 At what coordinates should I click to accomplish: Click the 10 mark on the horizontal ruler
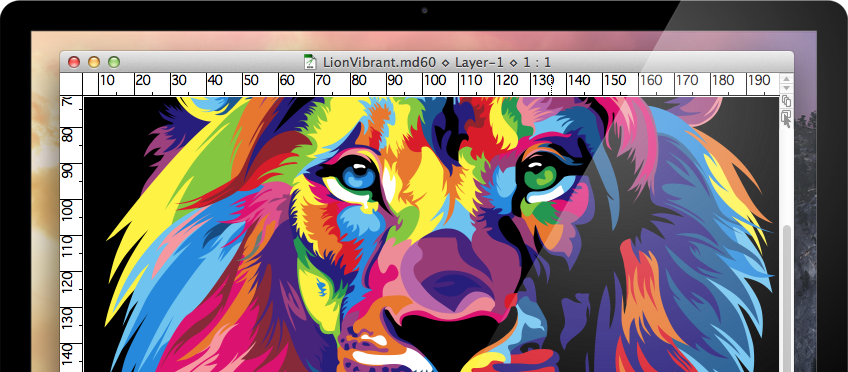[x=107, y=81]
